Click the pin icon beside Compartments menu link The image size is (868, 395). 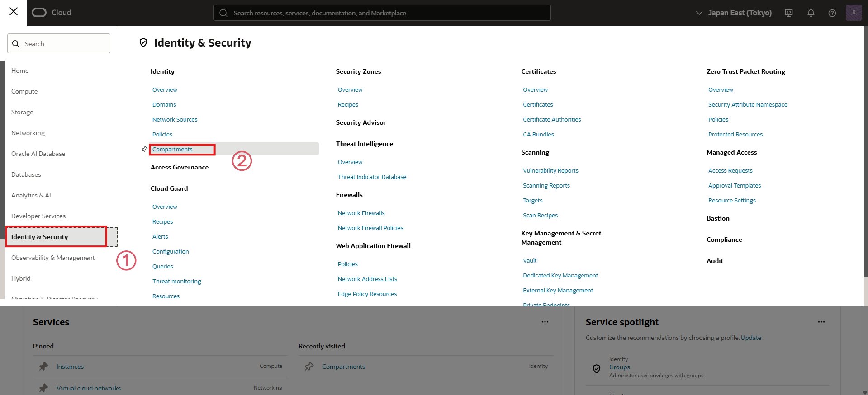144,149
